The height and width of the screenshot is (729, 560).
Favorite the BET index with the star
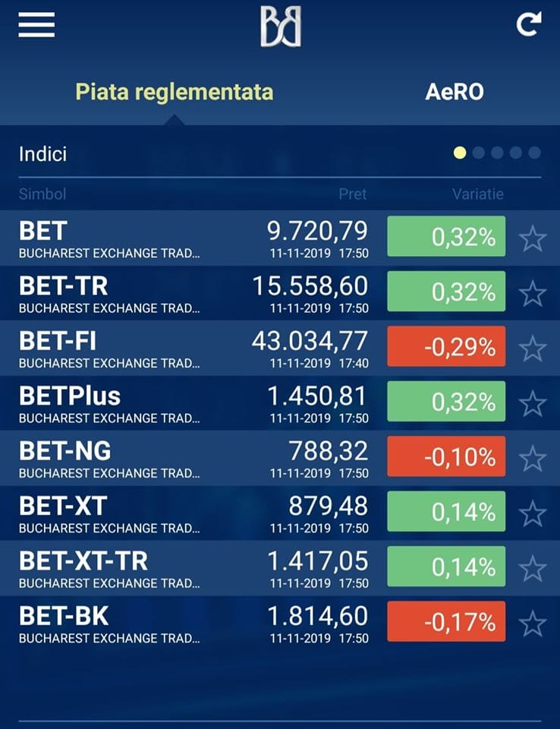pyautogui.click(x=532, y=238)
